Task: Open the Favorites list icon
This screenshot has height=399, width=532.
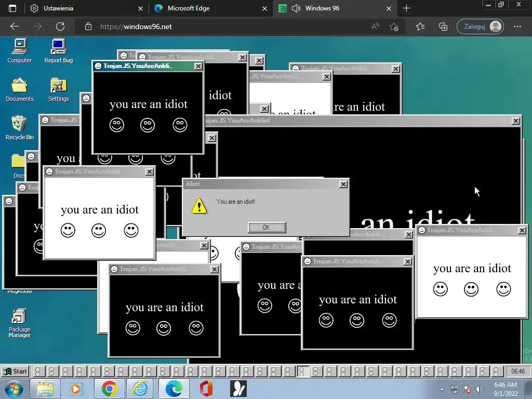Action: click(420, 26)
